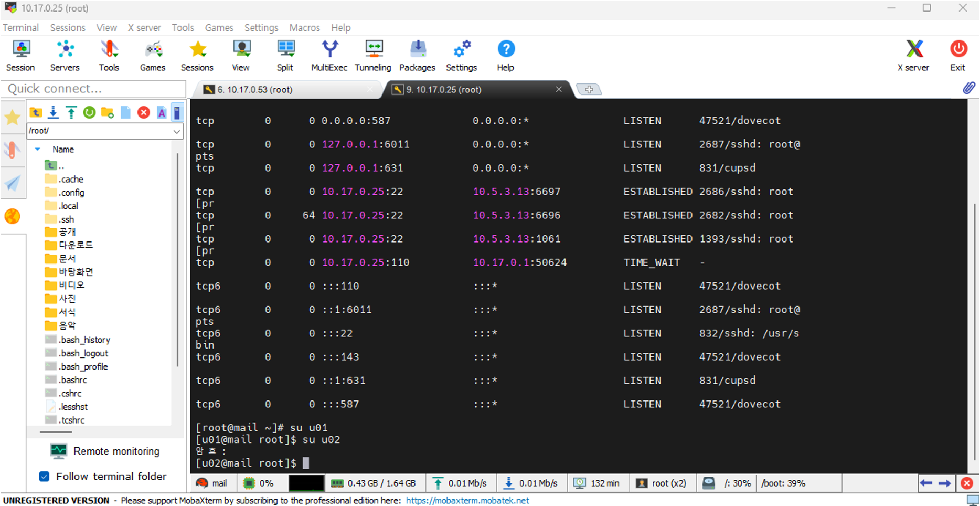Click the Tunneling toolbar icon
This screenshot has width=980, height=506.
tap(373, 56)
